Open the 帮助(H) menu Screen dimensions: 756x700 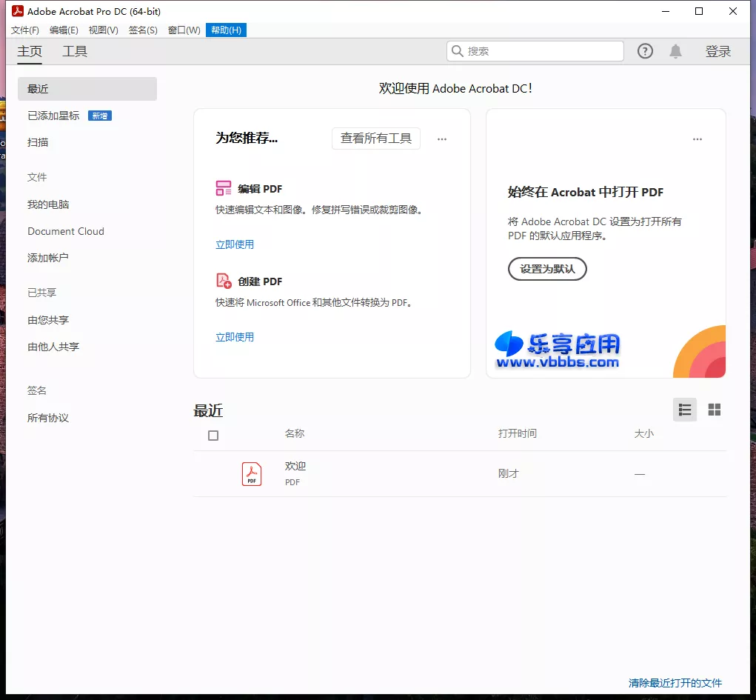pyautogui.click(x=226, y=30)
